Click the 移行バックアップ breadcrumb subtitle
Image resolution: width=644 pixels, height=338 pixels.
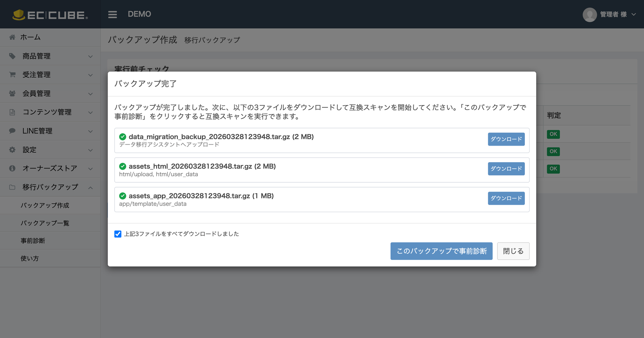click(x=212, y=40)
